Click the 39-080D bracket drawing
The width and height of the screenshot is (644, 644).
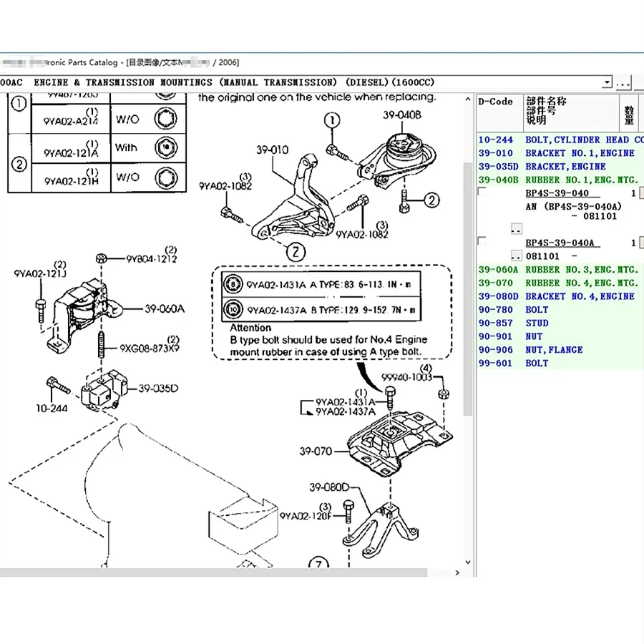381,529
